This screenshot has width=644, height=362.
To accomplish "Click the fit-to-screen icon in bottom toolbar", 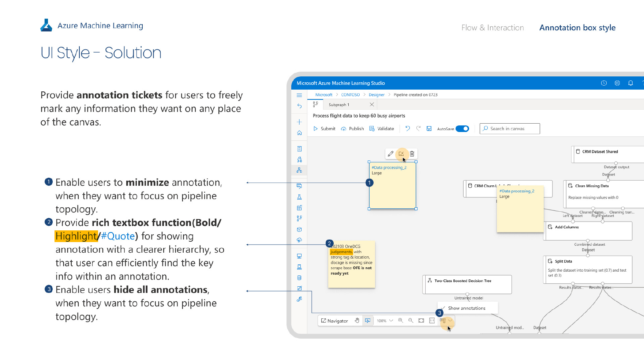I will point(421,321).
